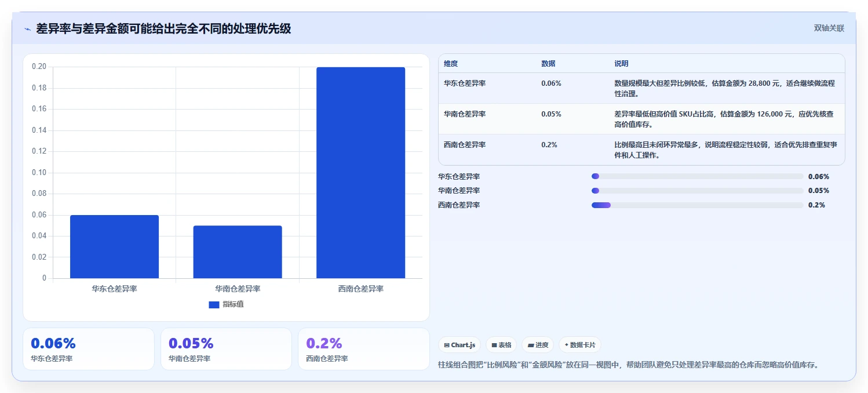Click the 0.16 y-axis tick label
The width and height of the screenshot is (868, 393).
point(39,109)
